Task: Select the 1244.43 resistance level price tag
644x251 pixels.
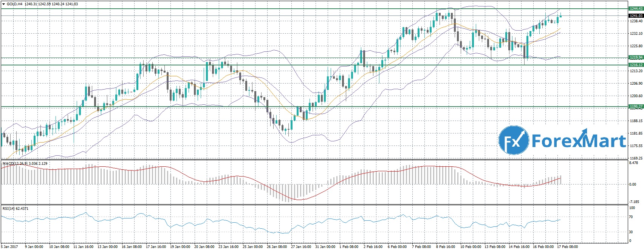Action: click(636, 8)
